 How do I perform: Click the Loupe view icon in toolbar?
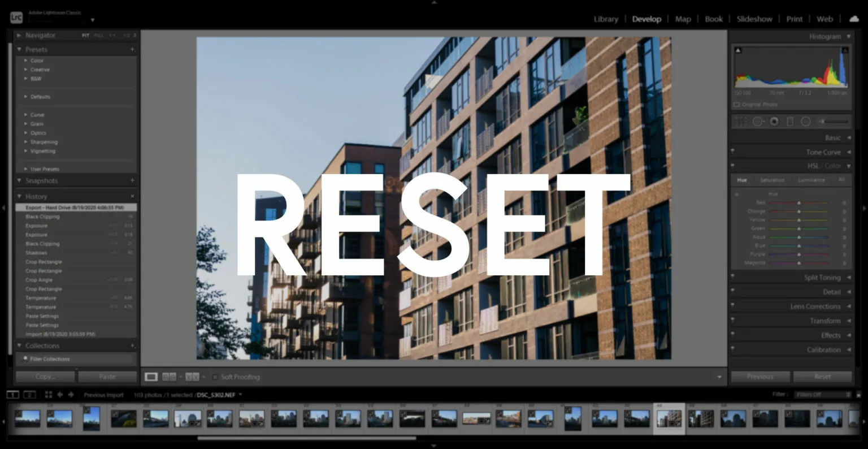coord(151,377)
